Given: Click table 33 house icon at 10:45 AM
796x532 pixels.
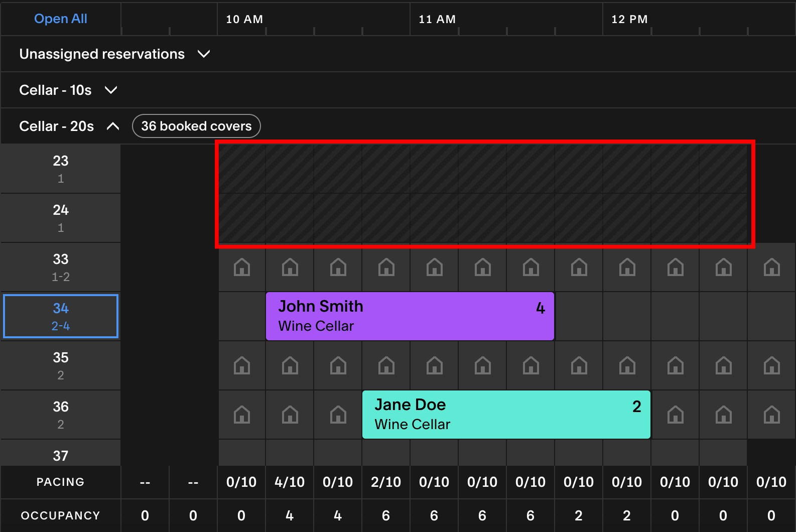Looking at the screenshot, I should 386,267.
